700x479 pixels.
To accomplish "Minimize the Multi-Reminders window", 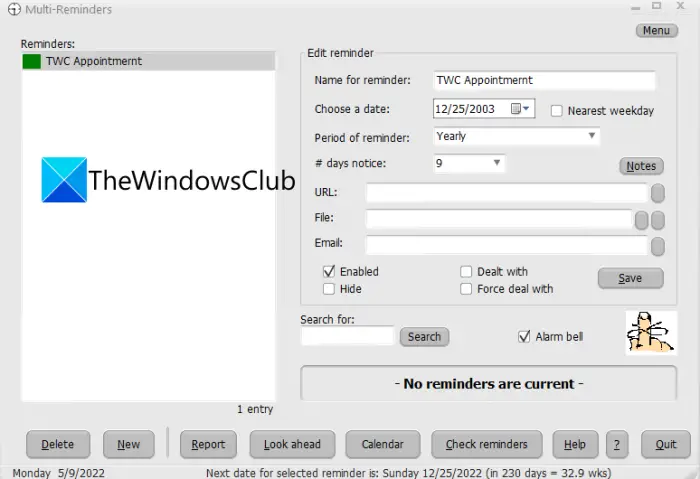I will coord(636,8).
